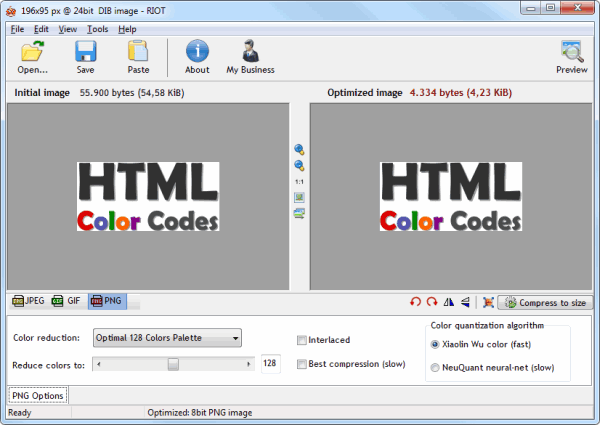
Task: Flip image vertically
Action: [x=465, y=302]
